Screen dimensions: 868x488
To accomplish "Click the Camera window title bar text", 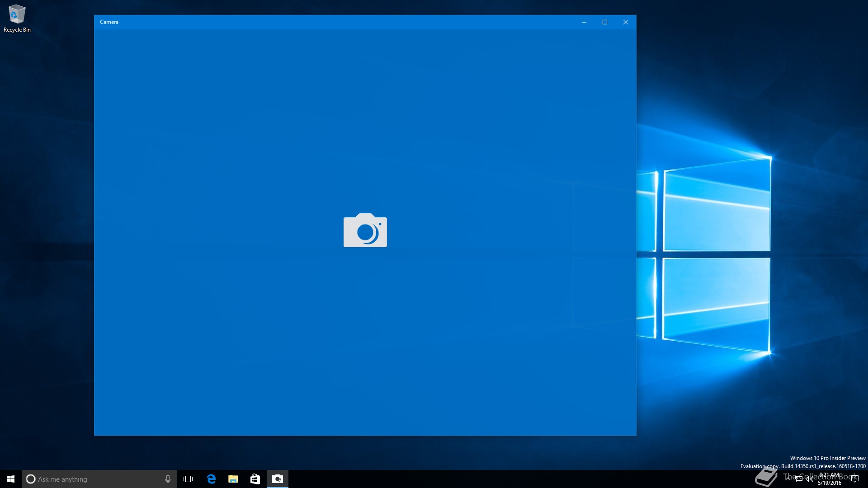I will 109,22.
